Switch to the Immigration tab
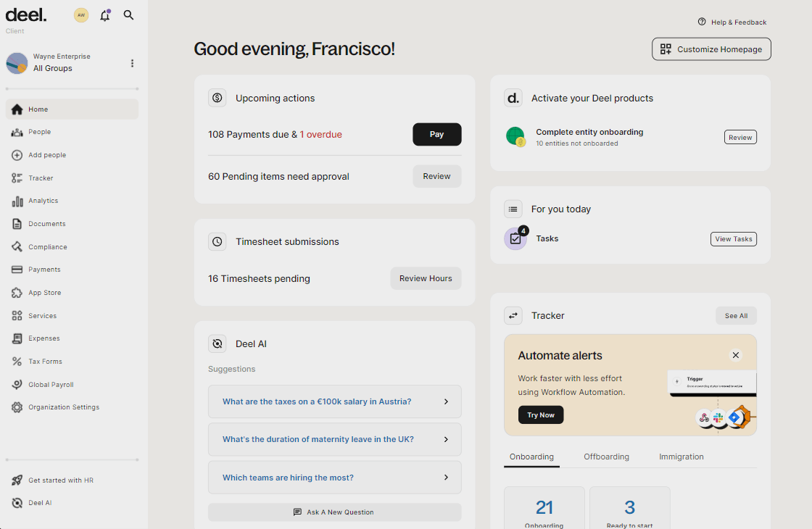Image resolution: width=812 pixels, height=529 pixels. pos(681,457)
